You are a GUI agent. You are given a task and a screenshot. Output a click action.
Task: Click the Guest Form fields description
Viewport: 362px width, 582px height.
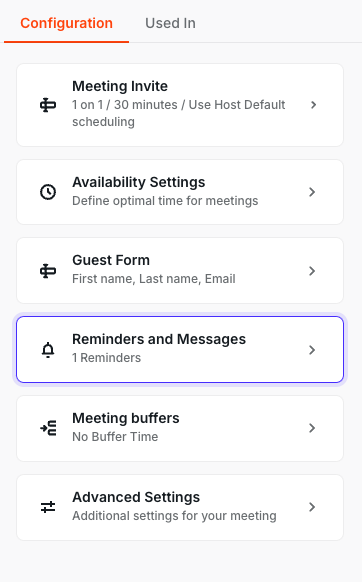pos(154,279)
